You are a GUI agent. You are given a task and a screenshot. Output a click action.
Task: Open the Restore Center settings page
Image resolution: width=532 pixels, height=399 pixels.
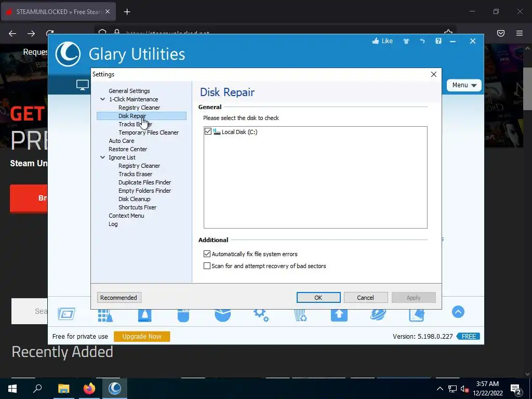(x=128, y=149)
